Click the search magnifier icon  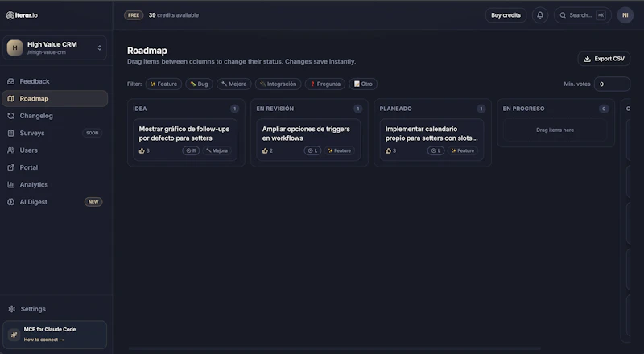(x=563, y=15)
